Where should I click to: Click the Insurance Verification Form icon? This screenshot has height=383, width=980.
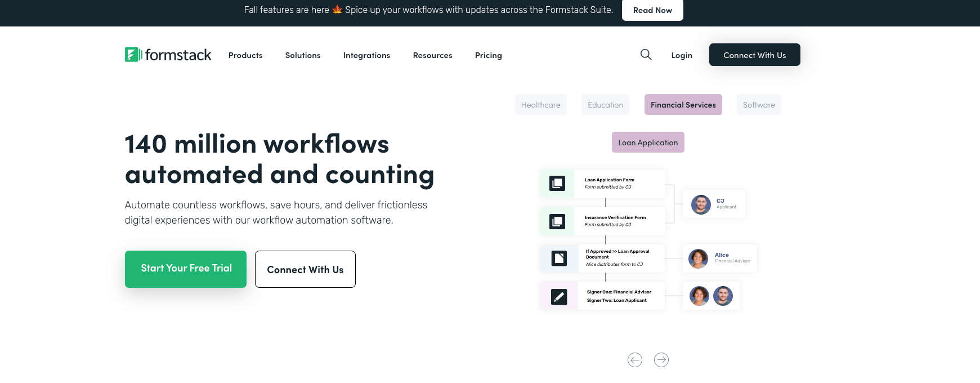tap(557, 221)
